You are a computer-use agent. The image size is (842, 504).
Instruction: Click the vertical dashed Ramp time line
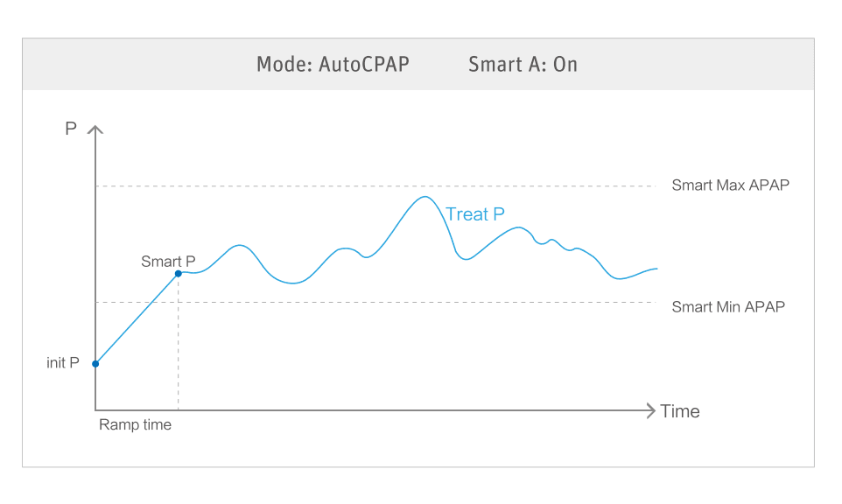[x=179, y=350]
